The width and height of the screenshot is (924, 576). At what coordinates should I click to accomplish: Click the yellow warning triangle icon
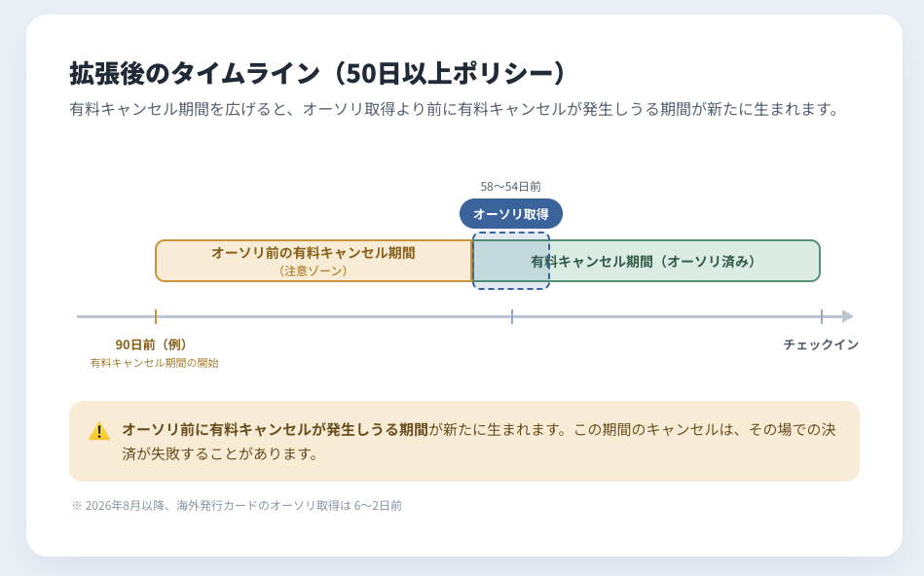99,431
